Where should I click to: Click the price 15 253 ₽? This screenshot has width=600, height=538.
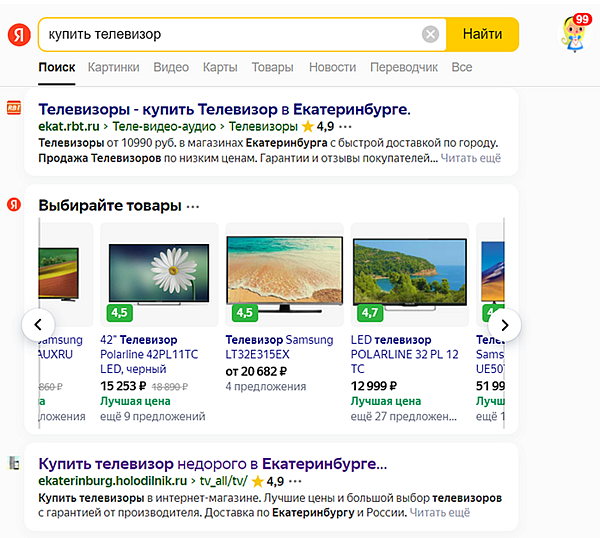(123, 386)
